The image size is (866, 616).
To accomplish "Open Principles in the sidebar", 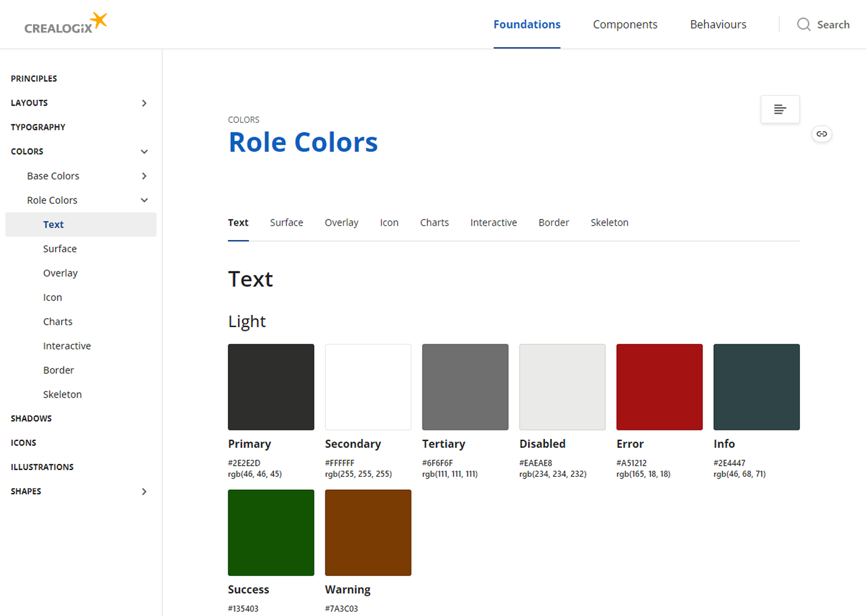I will pyautogui.click(x=34, y=79).
